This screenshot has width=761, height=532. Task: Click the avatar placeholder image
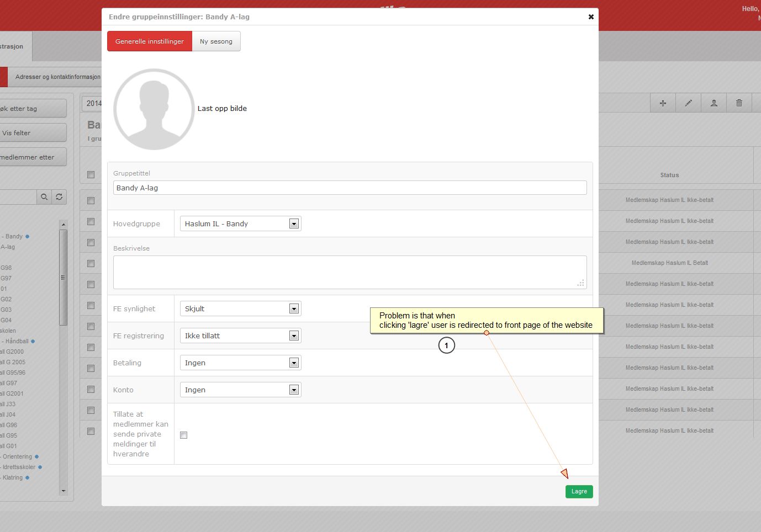pos(154,109)
